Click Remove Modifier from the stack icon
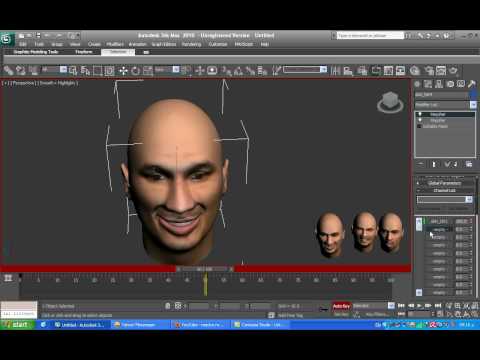Screen dimensions: 480x360 456,164
